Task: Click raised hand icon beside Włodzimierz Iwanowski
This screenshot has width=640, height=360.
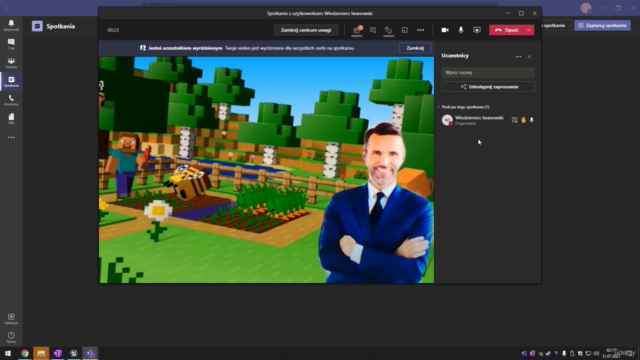Action: 523,120
